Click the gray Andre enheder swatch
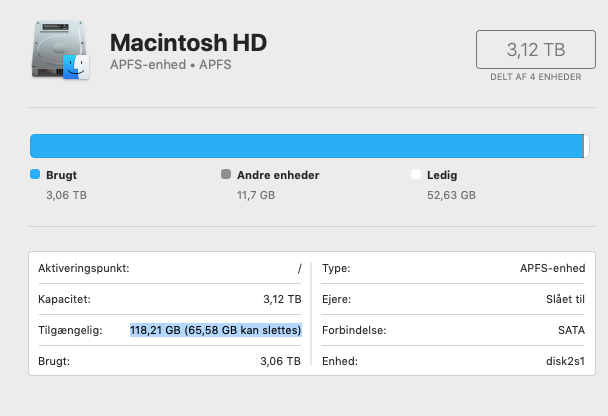The image size is (608, 416). (x=226, y=174)
